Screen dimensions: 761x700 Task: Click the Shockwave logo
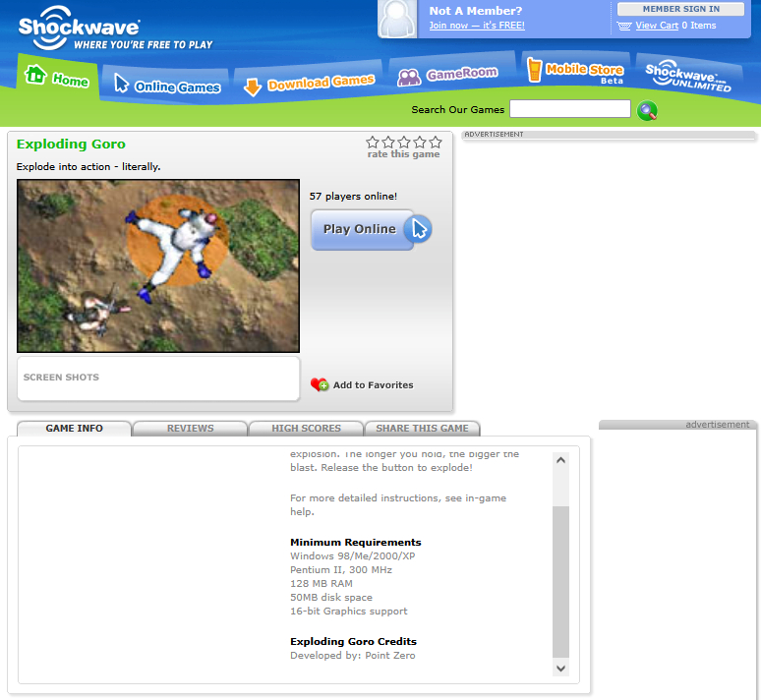79,28
